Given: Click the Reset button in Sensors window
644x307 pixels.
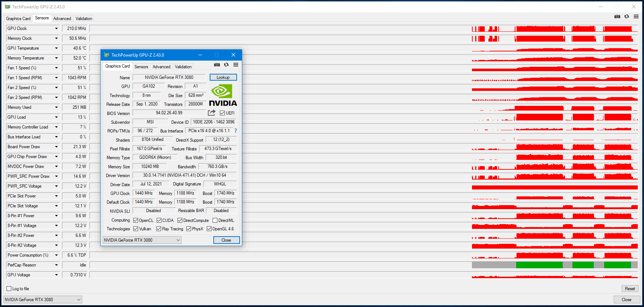Looking at the screenshot, I should pyautogui.click(x=630, y=289).
